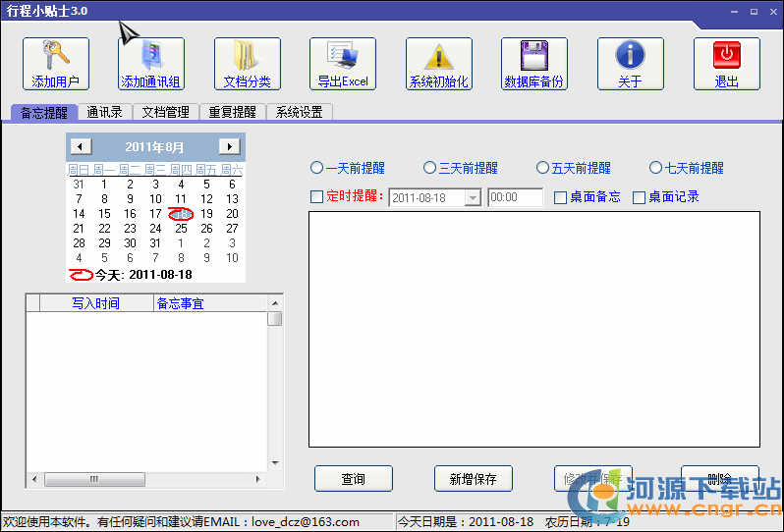Go to previous month in calendar
Image resolution: width=784 pixels, height=532 pixels.
point(82,146)
